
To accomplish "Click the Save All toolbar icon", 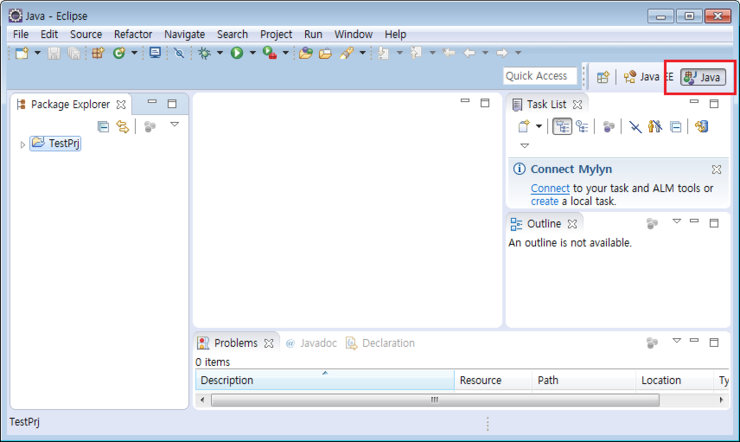I will 74,53.
